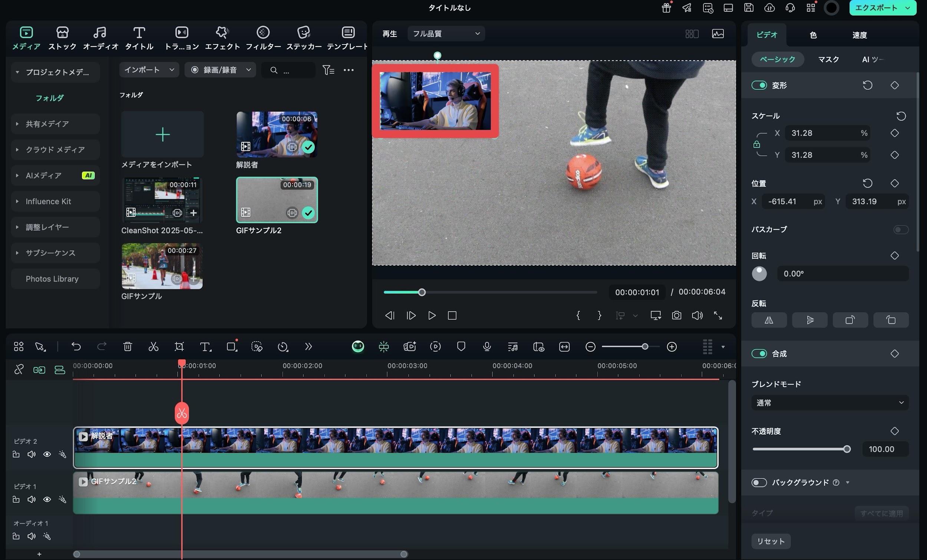Image resolution: width=927 pixels, height=560 pixels.
Task: Mute the ビデオ 2 track audio
Action: tap(31, 454)
